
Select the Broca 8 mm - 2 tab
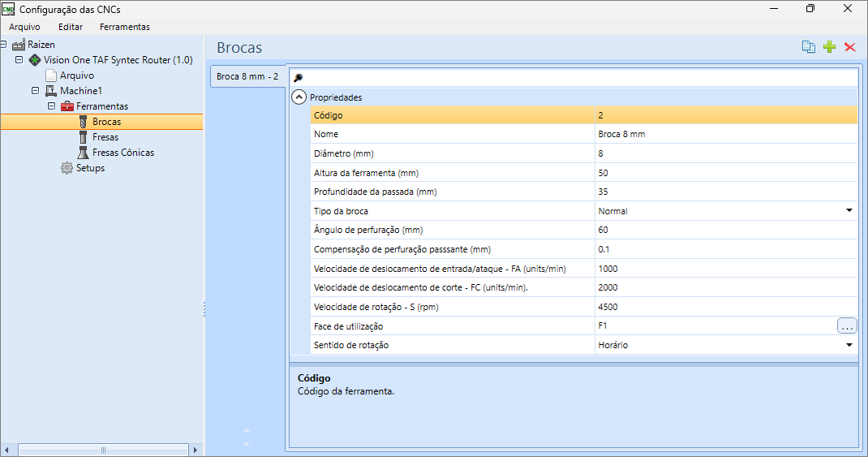[x=247, y=76]
